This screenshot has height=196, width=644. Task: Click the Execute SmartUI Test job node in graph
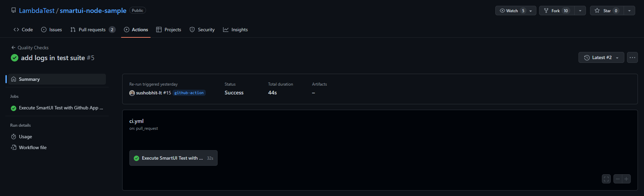(x=173, y=158)
